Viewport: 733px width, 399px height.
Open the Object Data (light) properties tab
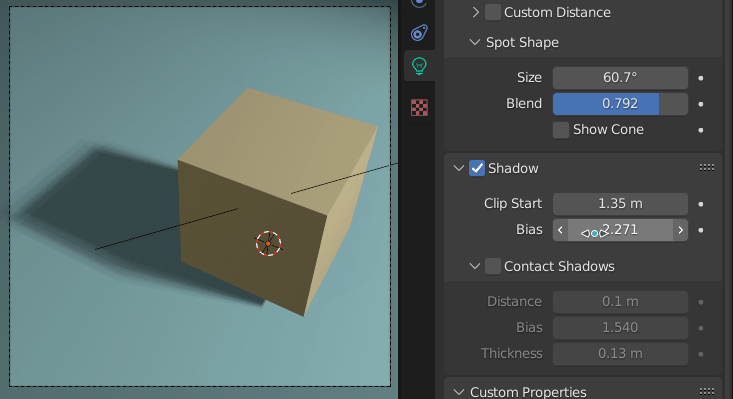coord(419,66)
